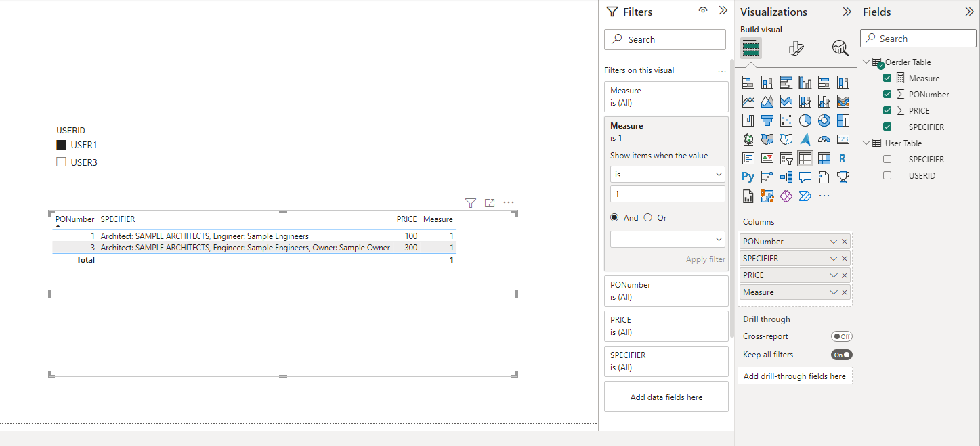The height and width of the screenshot is (446, 980).
Task: Focus the Filters search box
Action: pos(665,39)
